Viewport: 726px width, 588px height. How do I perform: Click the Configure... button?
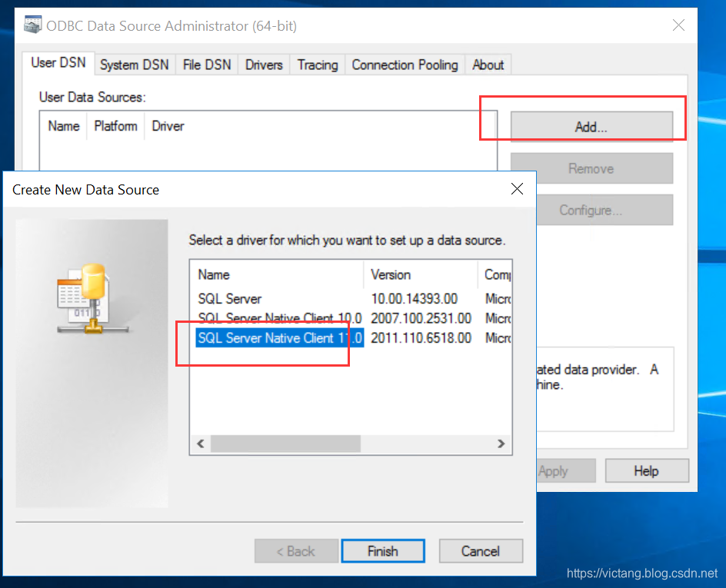[x=604, y=210]
